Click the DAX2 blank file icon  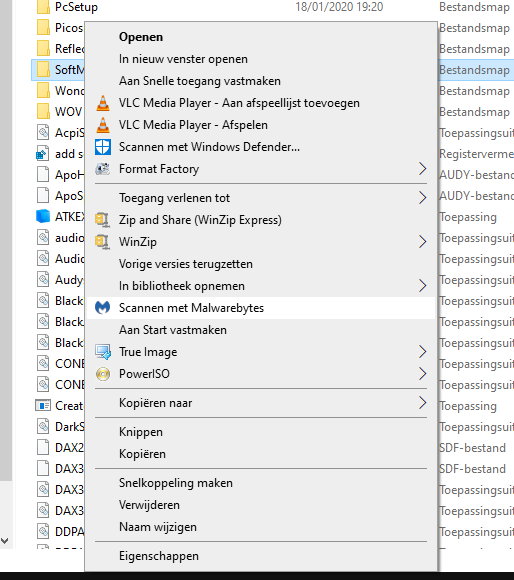(43, 448)
